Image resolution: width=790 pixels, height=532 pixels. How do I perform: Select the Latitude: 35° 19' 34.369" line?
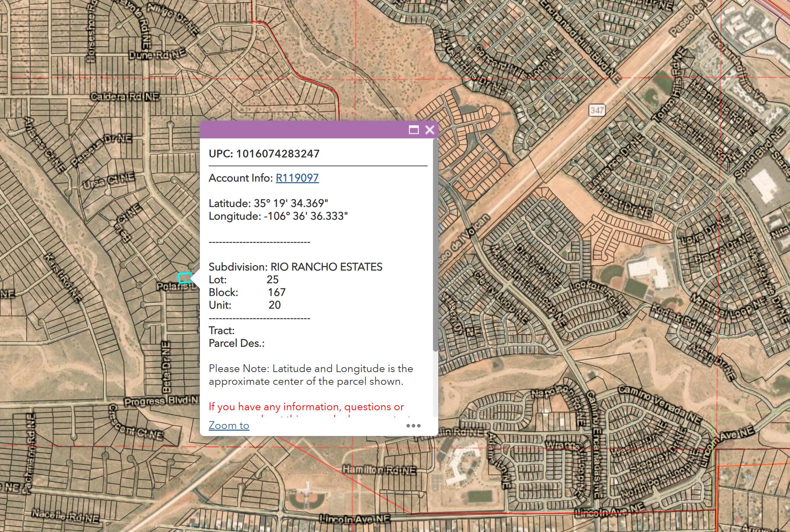[x=268, y=203]
